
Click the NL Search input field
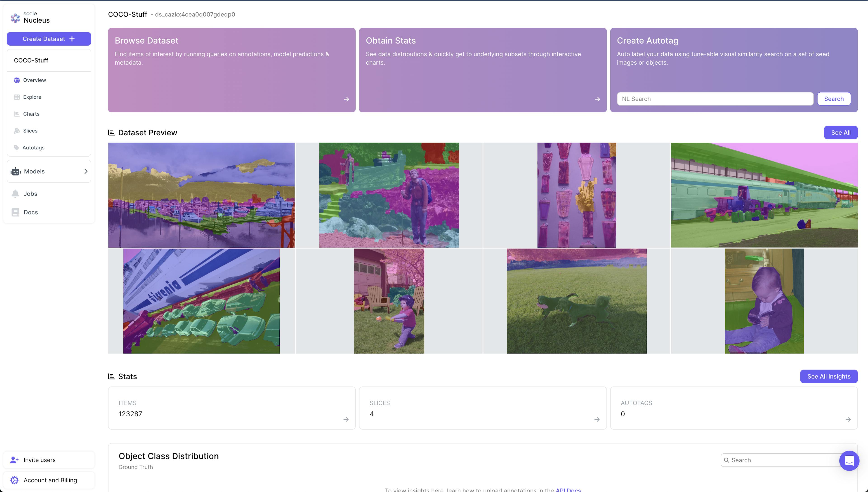(715, 99)
